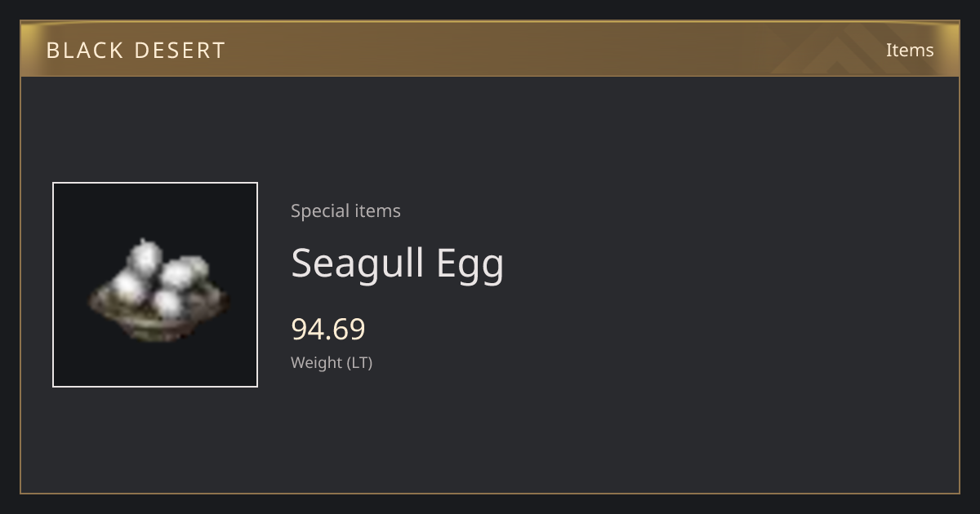Click the Weight (LT) label
980x514 pixels.
tap(332, 363)
